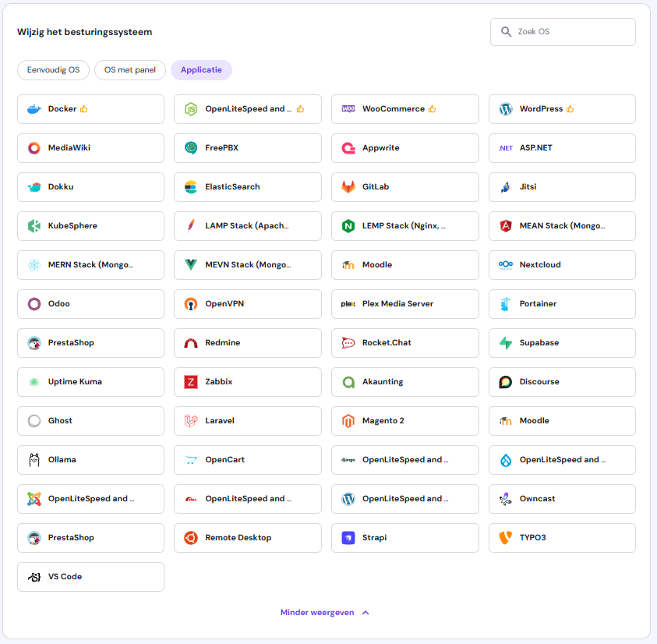Screen dimensions: 657x644
Task: Click the FreePBX logo icon
Action: [x=191, y=148]
